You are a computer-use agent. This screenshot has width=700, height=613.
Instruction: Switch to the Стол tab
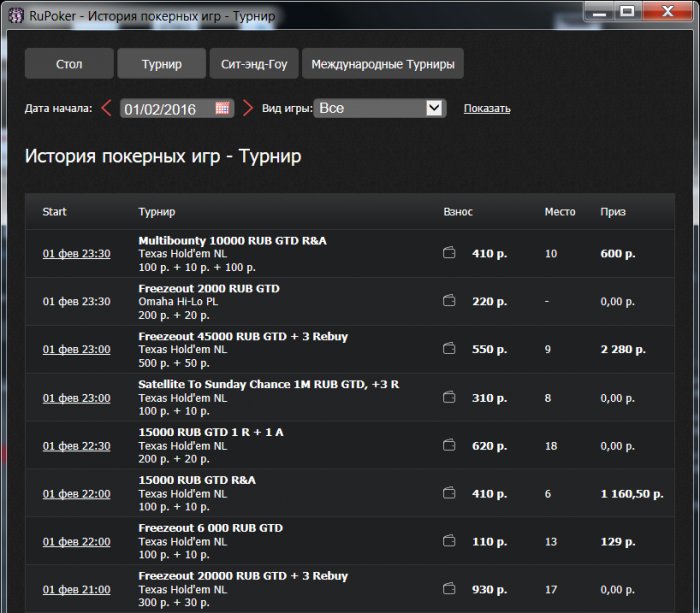tap(69, 64)
